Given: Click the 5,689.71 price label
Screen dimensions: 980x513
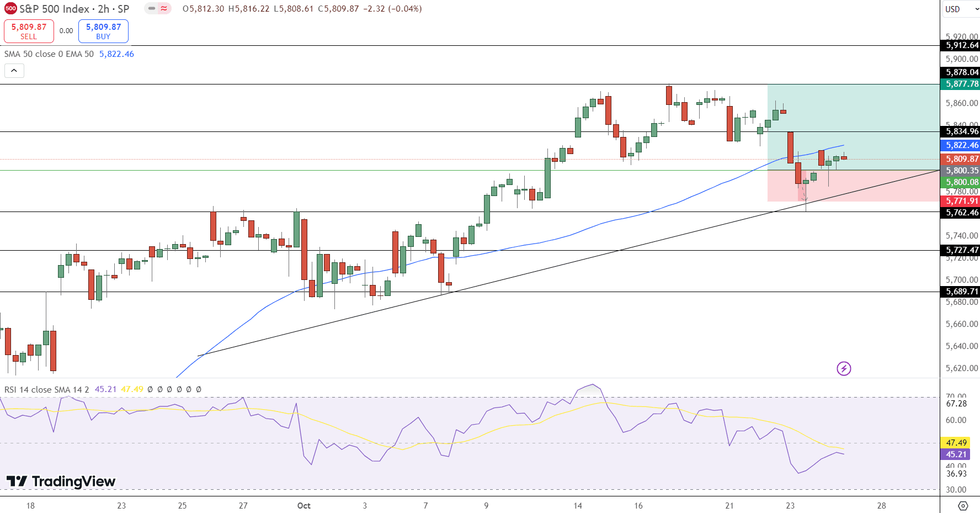Looking at the screenshot, I should coord(960,292).
